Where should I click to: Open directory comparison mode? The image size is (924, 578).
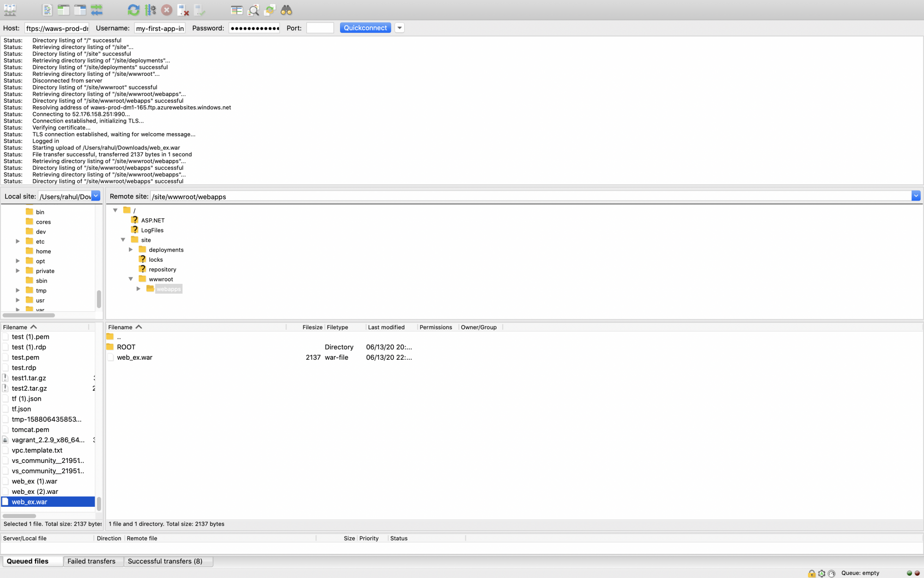pos(237,10)
